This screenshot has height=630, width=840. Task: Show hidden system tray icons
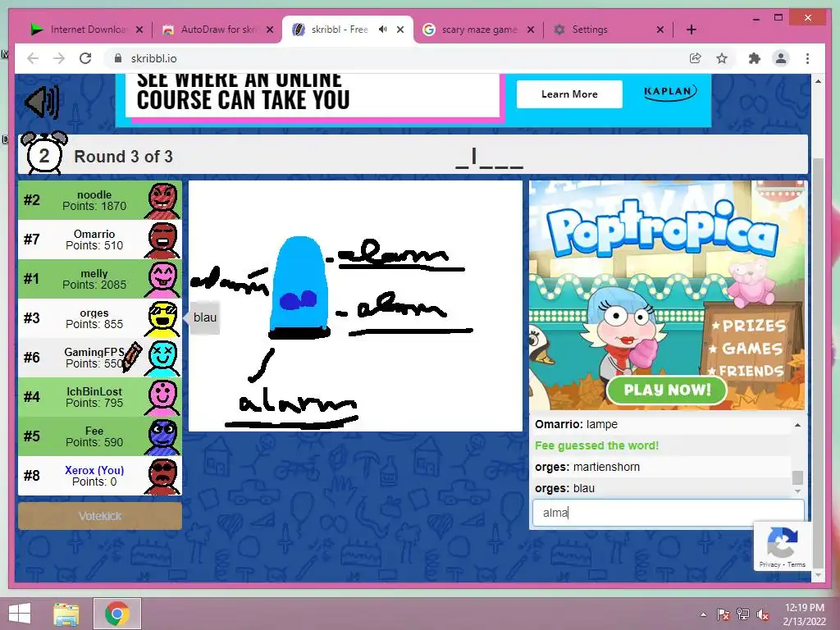703,614
